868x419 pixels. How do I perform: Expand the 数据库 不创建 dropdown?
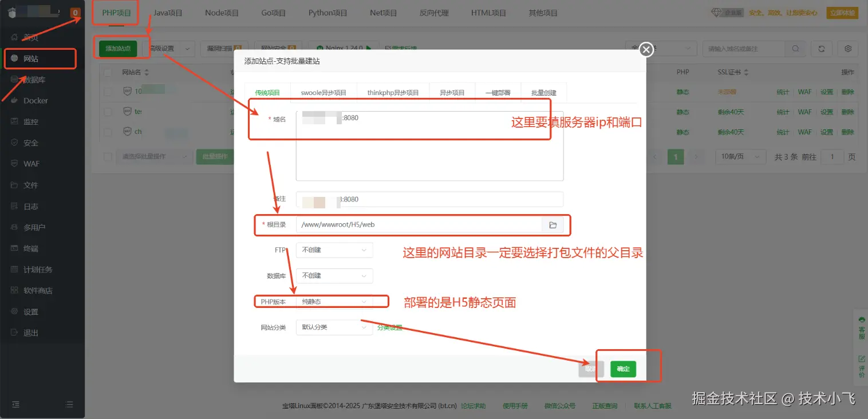click(334, 276)
